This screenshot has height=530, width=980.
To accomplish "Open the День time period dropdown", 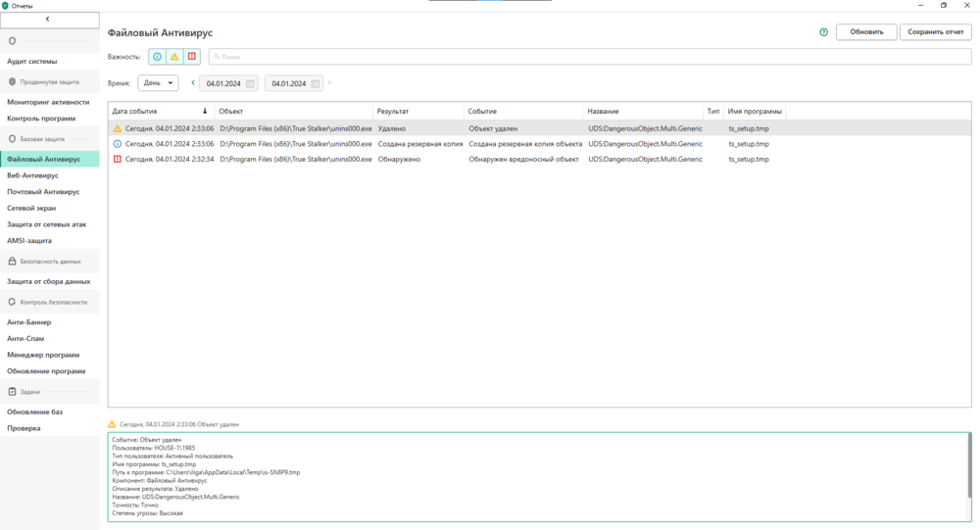I will pyautogui.click(x=158, y=83).
